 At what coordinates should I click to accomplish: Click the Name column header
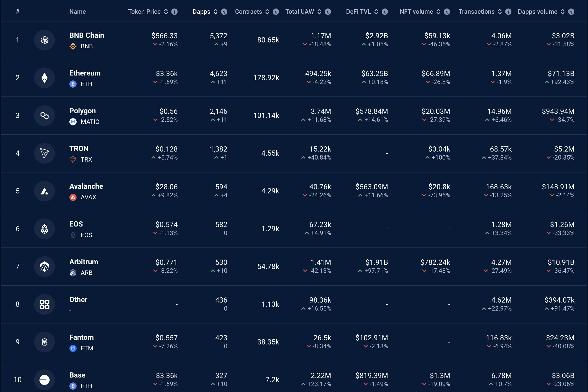coord(78,12)
